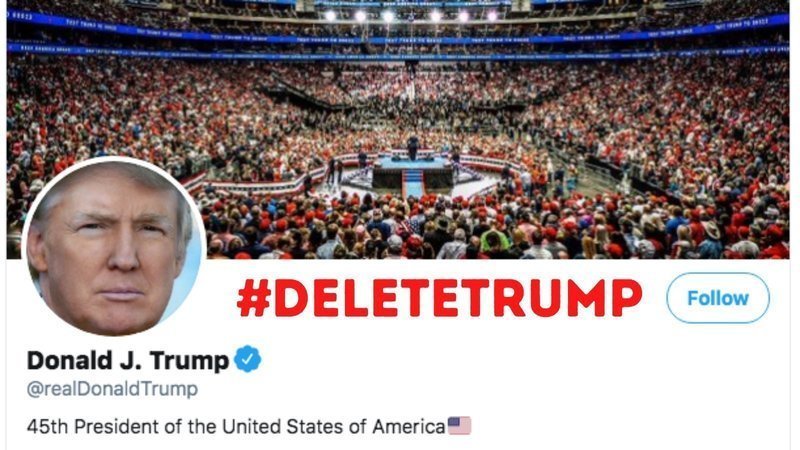Click the Follow button
The height and width of the screenshot is (450, 800).
pyautogui.click(x=717, y=298)
